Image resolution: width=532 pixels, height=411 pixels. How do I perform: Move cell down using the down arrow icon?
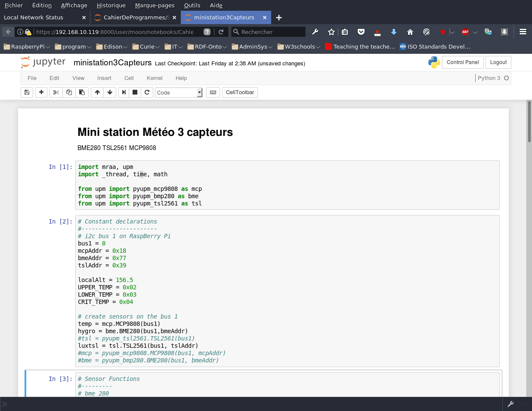tap(110, 92)
